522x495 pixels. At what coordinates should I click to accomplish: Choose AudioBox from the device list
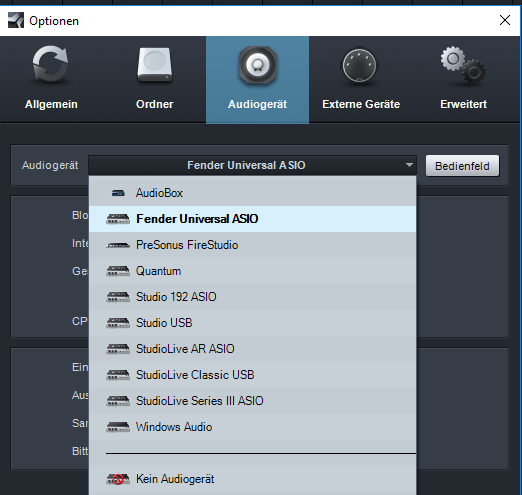tap(252, 193)
